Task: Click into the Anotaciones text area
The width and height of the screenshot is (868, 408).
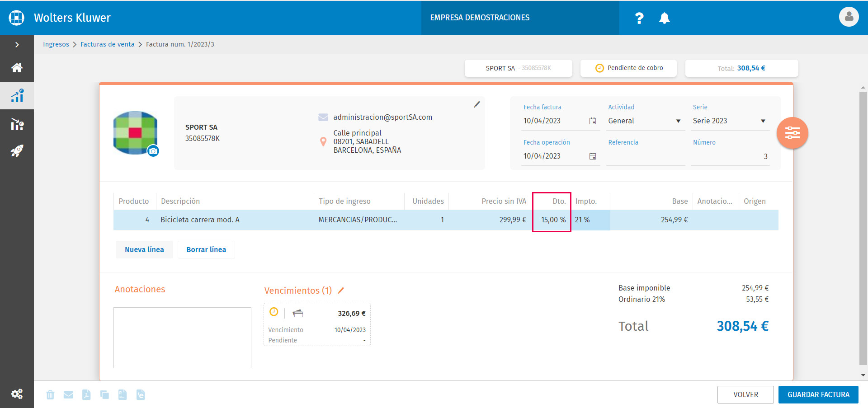Action: tap(182, 338)
